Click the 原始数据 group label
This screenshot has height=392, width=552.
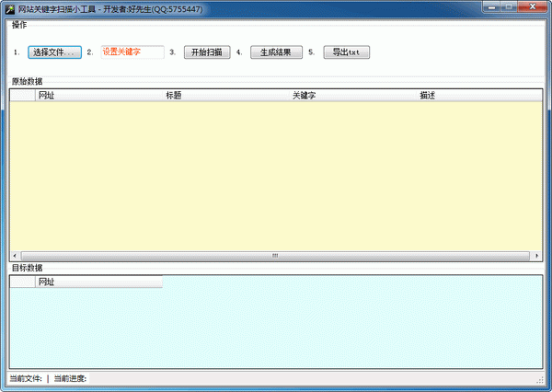coord(27,82)
